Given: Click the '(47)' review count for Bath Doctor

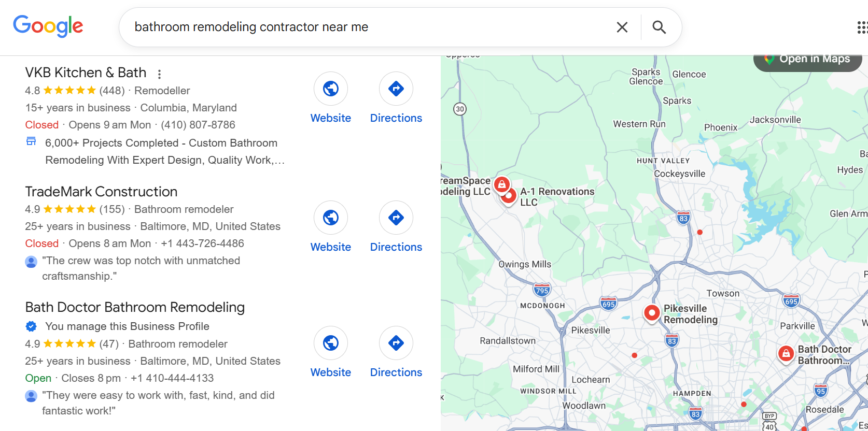Looking at the screenshot, I should [x=109, y=344].
